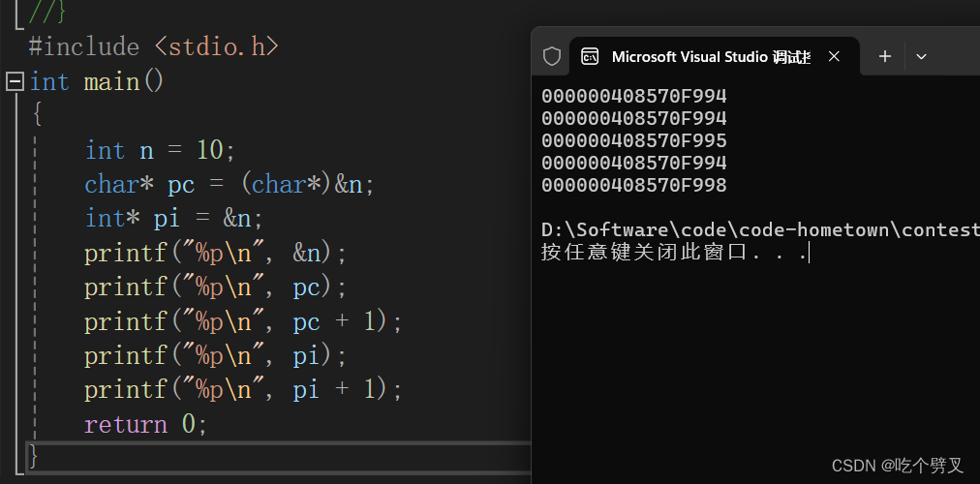Close the Microsoft Visual Studio debug tab
Viewport: 980px width, 484px height.
pyautogui.click(x=834, y=57)
